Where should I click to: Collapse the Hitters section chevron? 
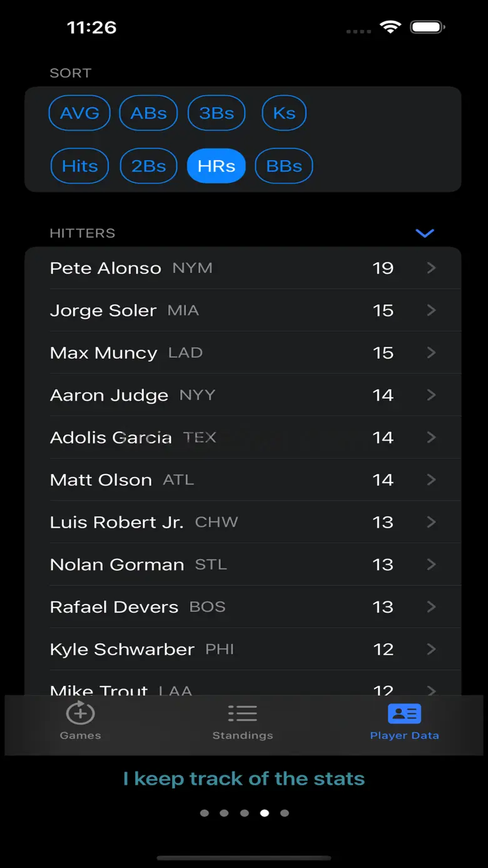coord(425,233)
